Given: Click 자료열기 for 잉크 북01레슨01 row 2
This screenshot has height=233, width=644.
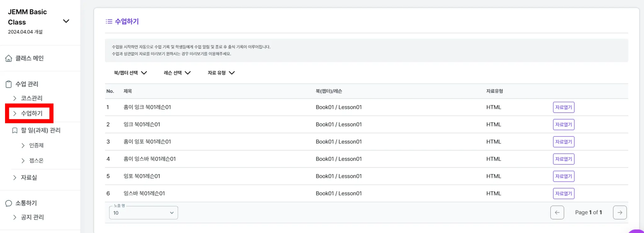Looking at the screenshot, I should pos(563,125).
